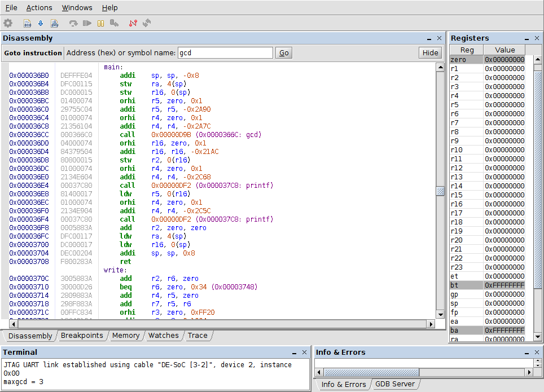Click Disassembly vertical scrollbar up arrow

coord(440,67)
